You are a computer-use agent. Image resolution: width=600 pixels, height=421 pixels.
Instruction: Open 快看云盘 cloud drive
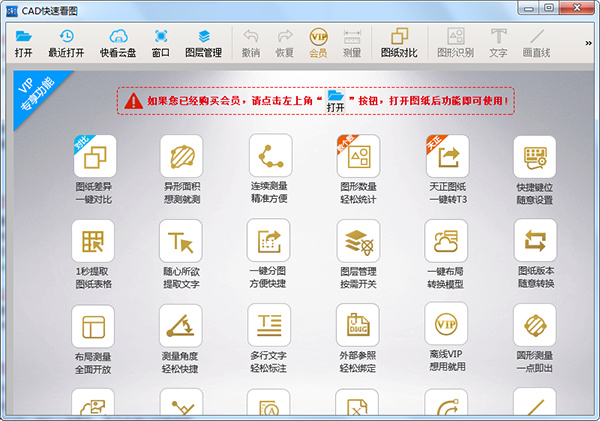pos(118,44)
